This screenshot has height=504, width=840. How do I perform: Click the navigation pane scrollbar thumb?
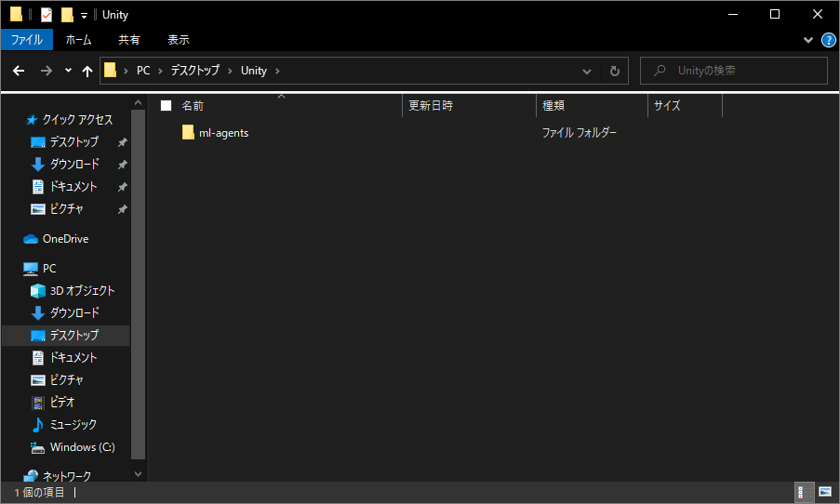point(139,285)
